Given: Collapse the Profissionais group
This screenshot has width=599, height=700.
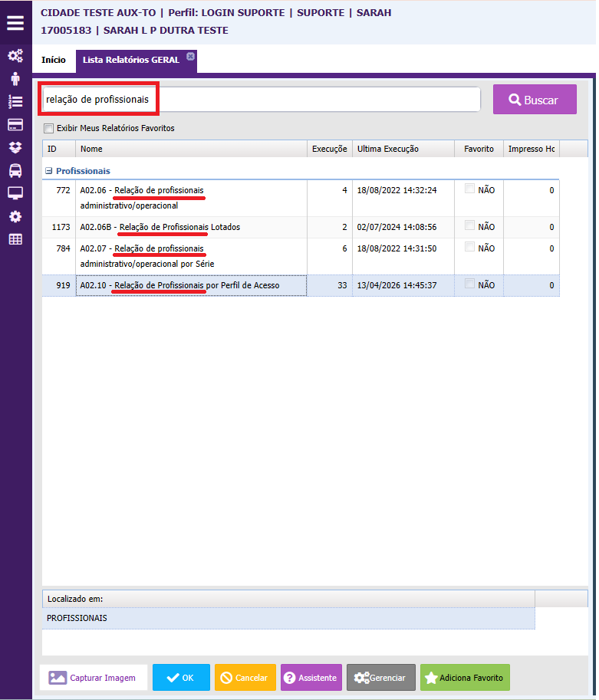Looking at the screenshot, I should pyautogui.click(x=49, y=171).
